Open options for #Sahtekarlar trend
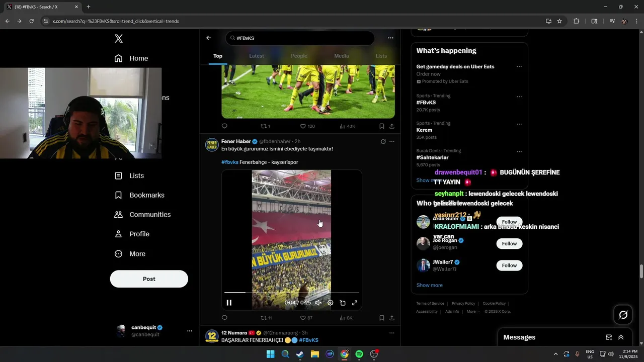The image size is (644, 362). (519, 151)
